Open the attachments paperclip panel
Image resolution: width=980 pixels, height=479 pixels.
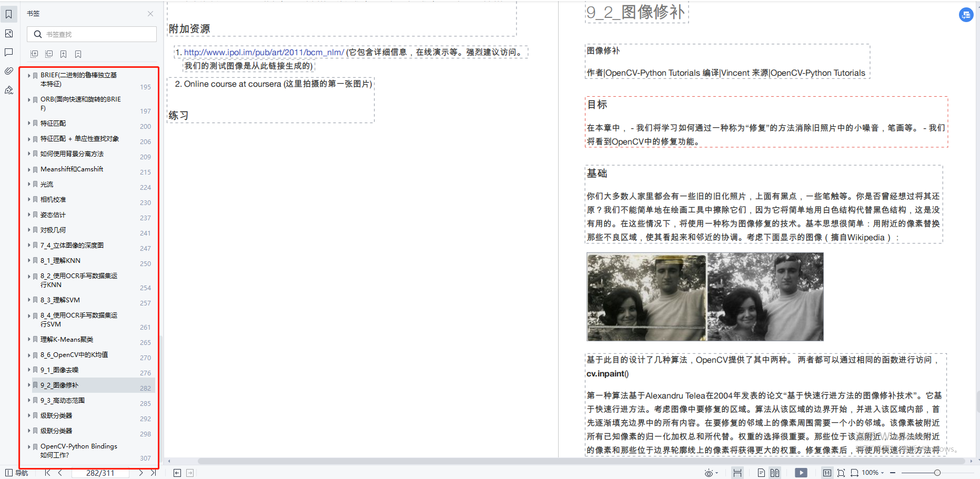9,71
